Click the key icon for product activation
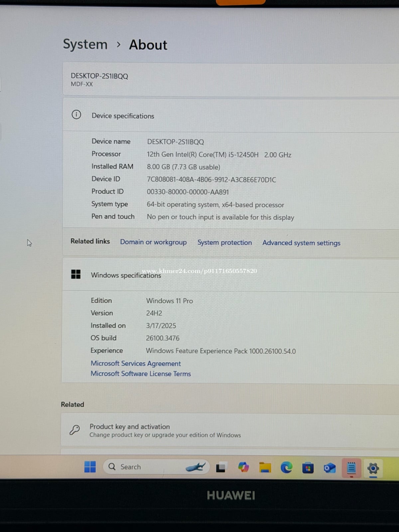The width and height of the screenshot is (399, 532). [x=75, y=430]
